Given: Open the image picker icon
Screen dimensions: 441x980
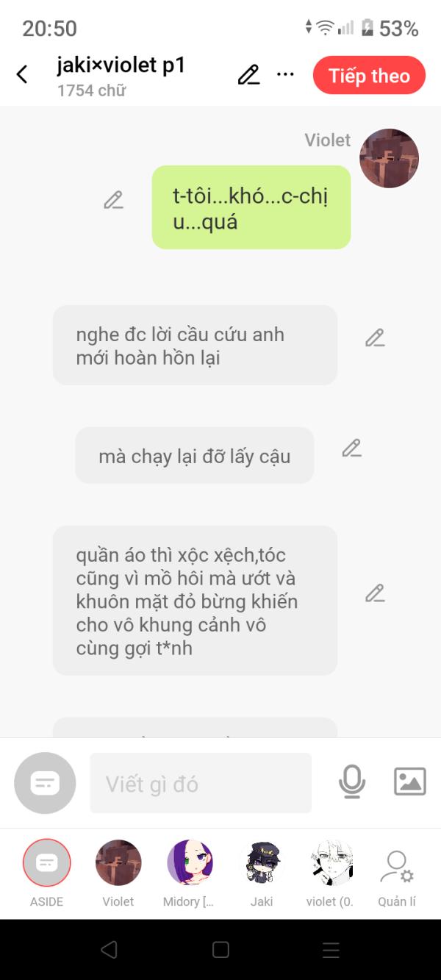Looking at the screenshot, I should pyautogui.click(x=410, y=782).
